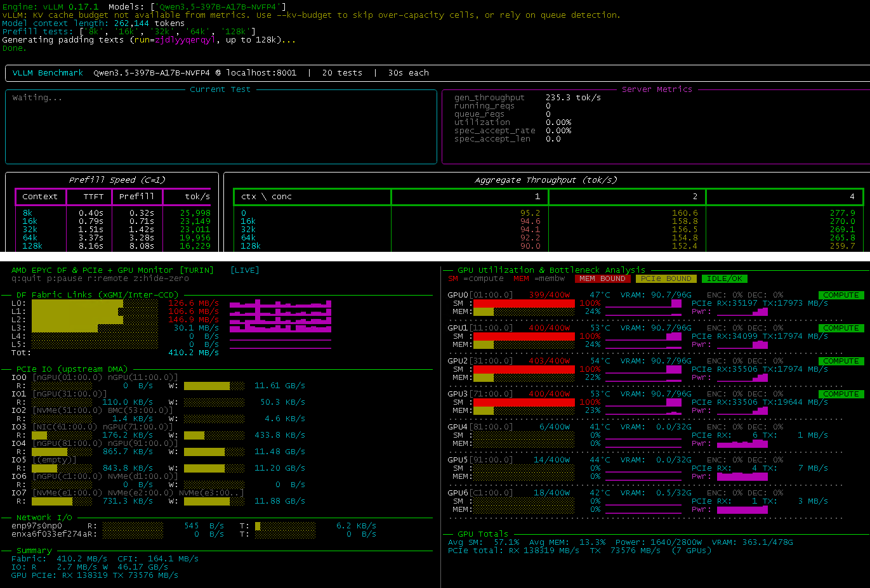Select the enp97s0np0 network interface name

pos(37,526)
